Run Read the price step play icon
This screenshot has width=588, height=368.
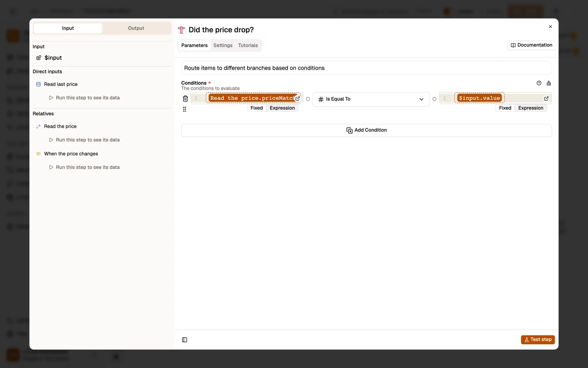pos(51,140)
